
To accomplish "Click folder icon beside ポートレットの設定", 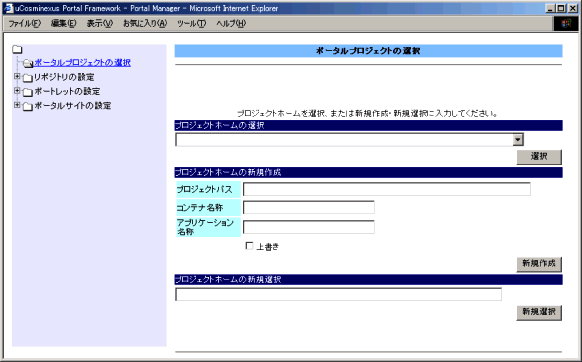I will tap(27, 92).
